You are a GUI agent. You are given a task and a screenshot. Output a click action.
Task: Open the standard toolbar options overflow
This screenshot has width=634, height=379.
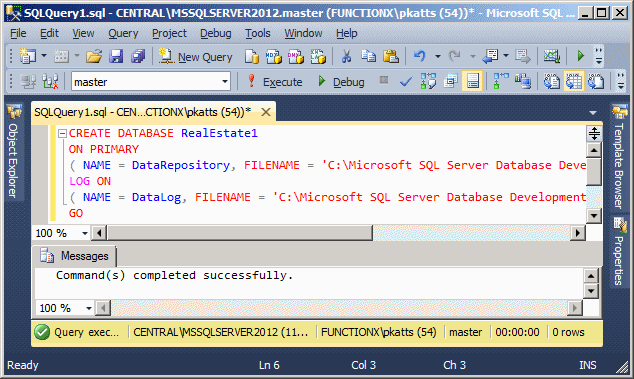pos(599,56)
